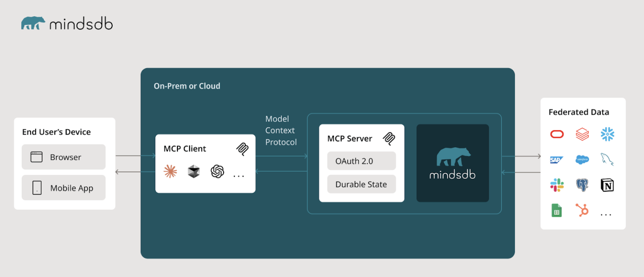This screenshot has height=277, width=644.
Task: Click the Mobile App phone icon
Action: (37, 188)
